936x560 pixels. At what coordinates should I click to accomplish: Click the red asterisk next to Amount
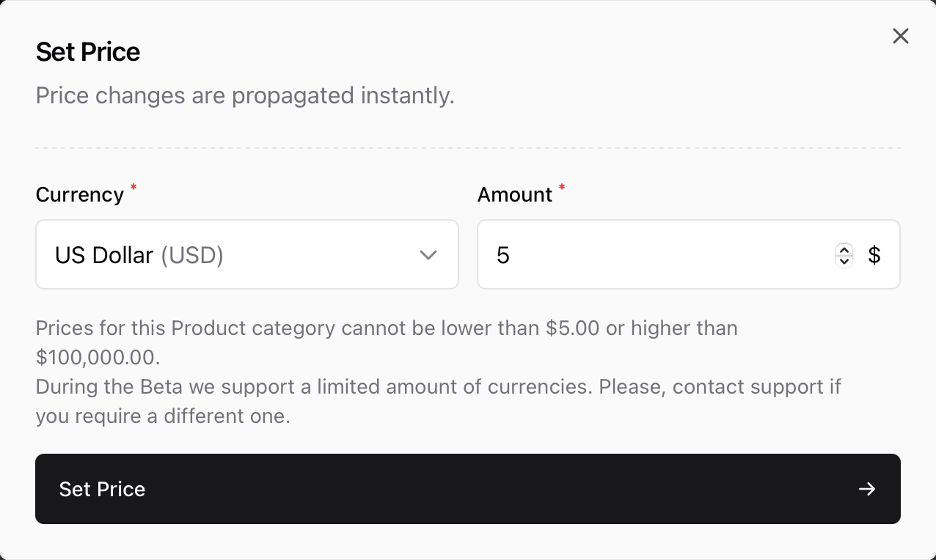[561, 188]
